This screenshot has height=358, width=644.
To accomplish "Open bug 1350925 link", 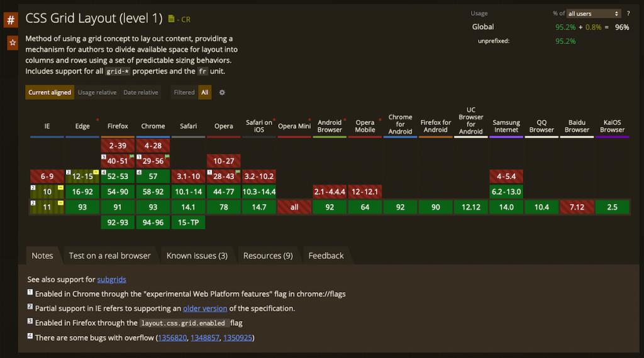I will [x=238, y=338].
